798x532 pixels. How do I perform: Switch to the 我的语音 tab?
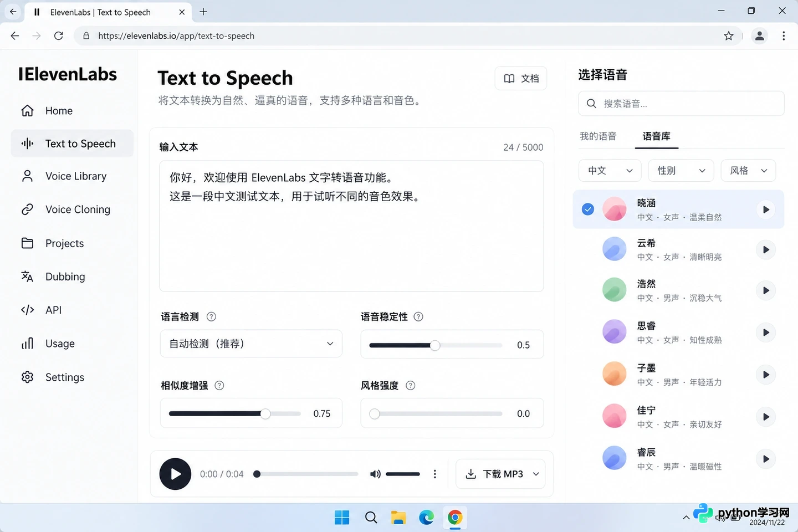[598, 136]
